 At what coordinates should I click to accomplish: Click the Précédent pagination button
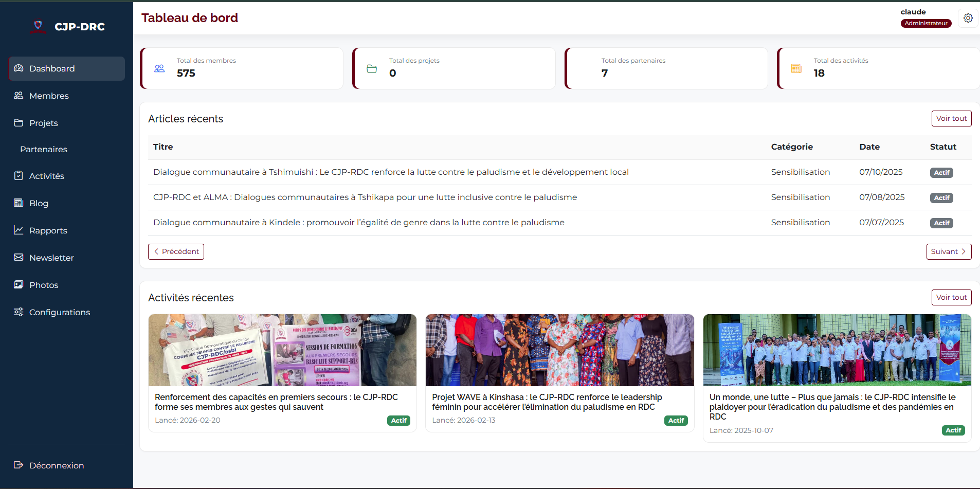coord(176,251)
